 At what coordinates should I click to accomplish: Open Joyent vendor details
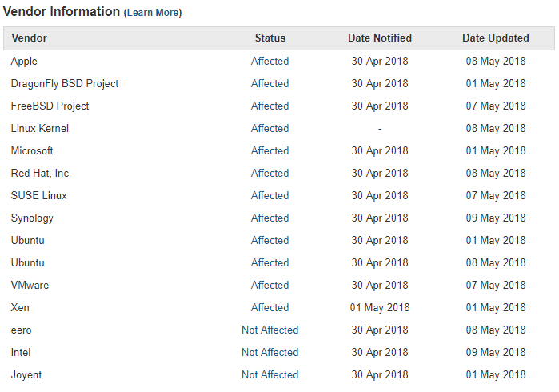tap(26, 374)
